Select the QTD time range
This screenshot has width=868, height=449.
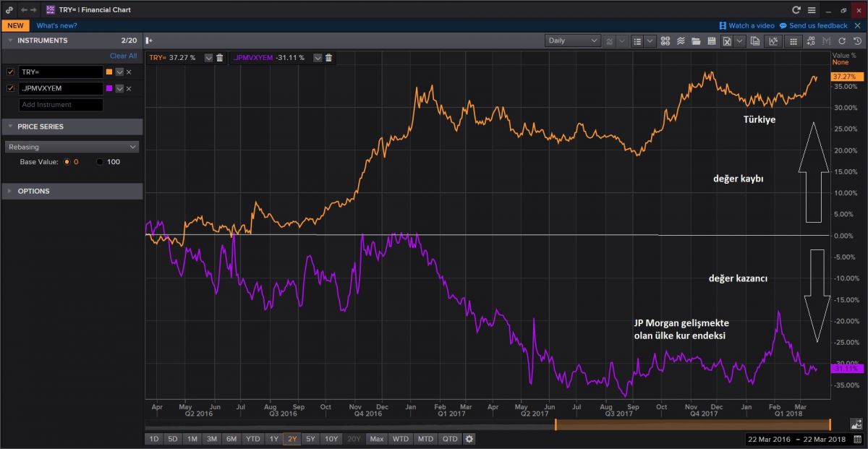coord(450,438)
